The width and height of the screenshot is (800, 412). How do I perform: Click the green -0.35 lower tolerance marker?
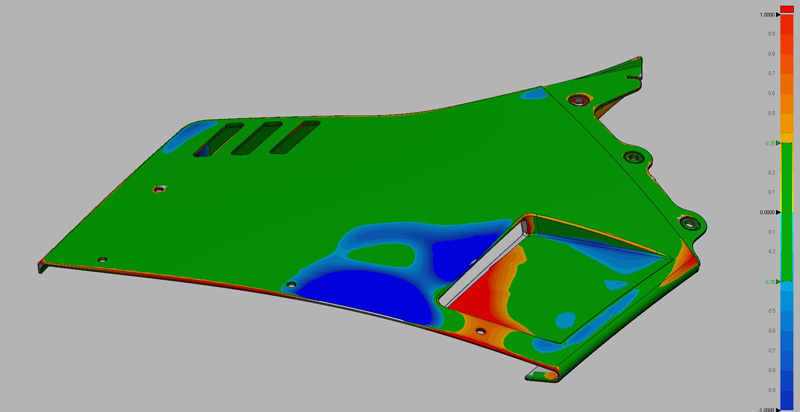pyautogui.click(x=769, y=282)
